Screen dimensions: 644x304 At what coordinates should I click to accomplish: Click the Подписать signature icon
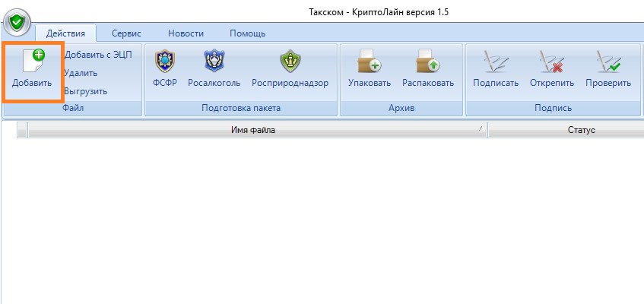point(496,62)
